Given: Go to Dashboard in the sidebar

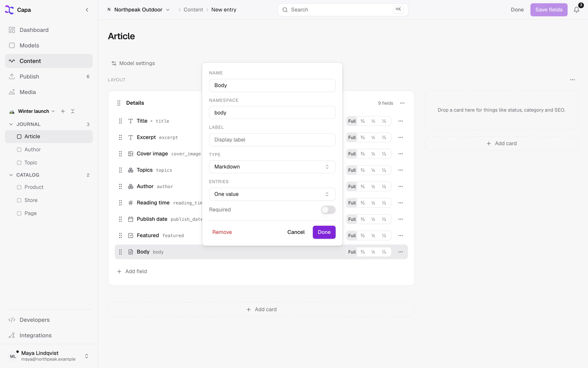Looking at the screenshot, I should 49,30.
